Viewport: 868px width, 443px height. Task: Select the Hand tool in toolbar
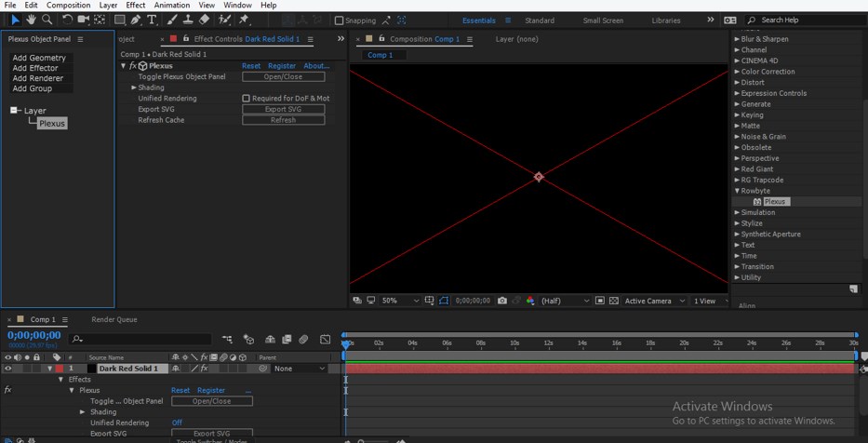(x=31, y=20)
